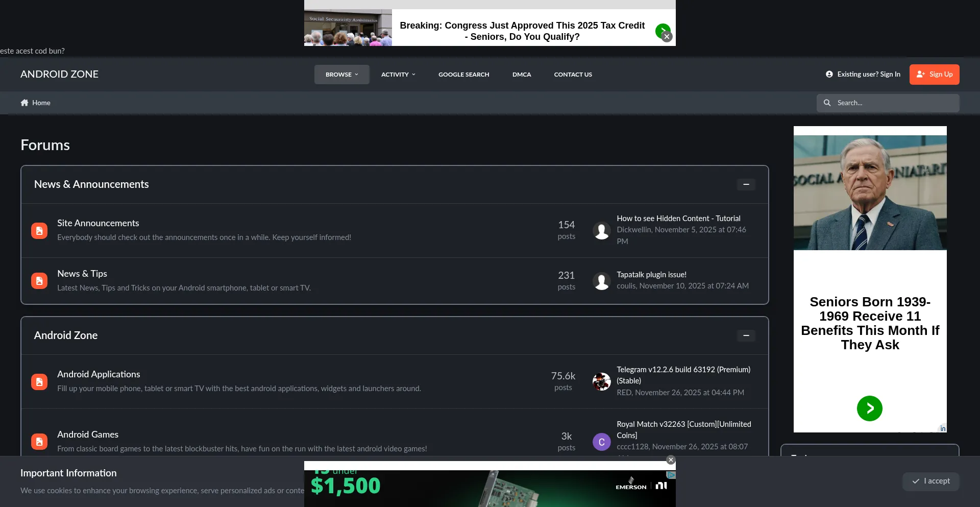
Task: Click the Site Announcements forum icon
Action: (x=39, y=231)
